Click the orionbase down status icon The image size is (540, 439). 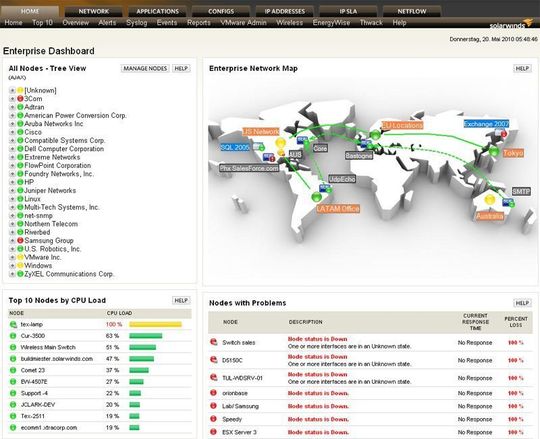(x=214, y=393)
